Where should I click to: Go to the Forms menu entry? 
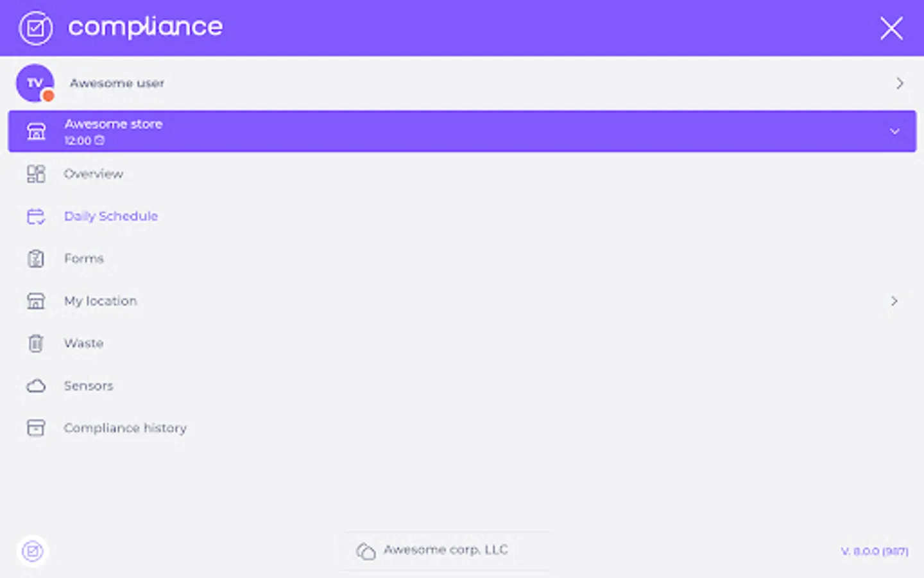pos(84,259)
